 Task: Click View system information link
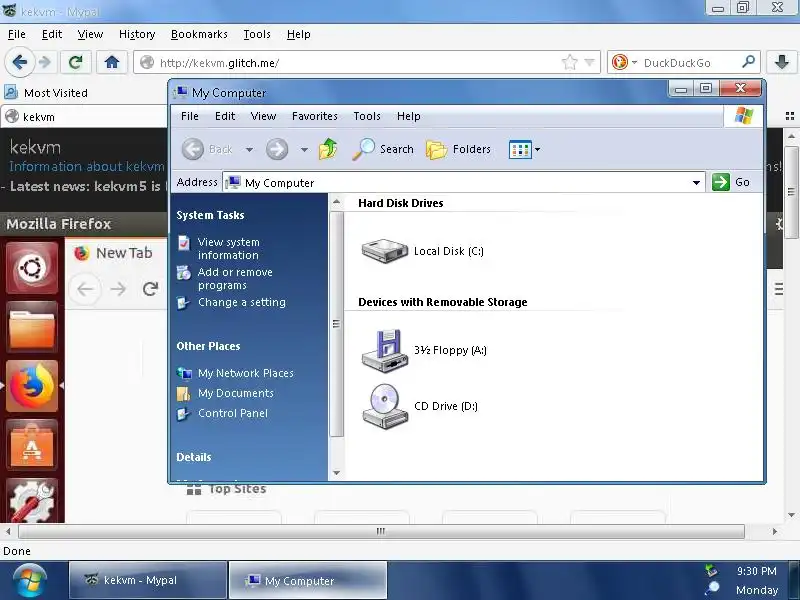228,248
